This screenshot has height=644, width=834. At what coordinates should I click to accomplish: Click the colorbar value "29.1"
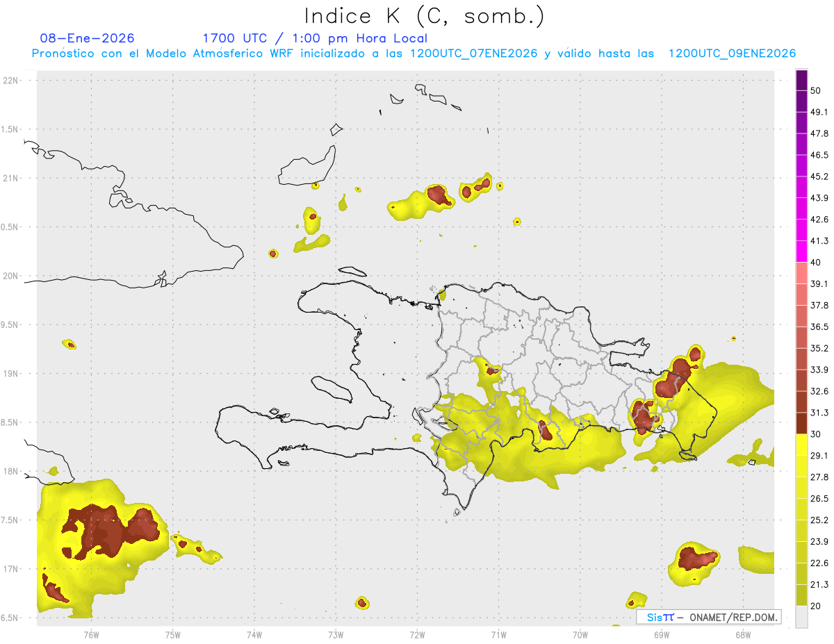click(820, 456)
